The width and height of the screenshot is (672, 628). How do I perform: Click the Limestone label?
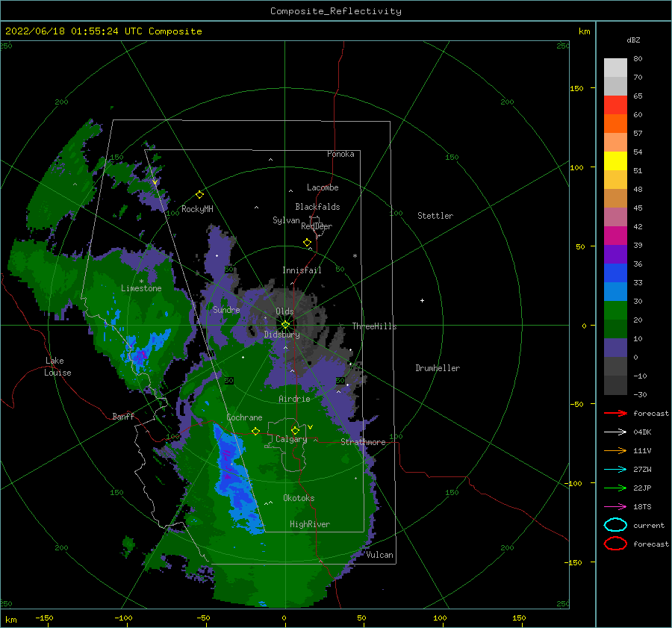click(141, 288)
